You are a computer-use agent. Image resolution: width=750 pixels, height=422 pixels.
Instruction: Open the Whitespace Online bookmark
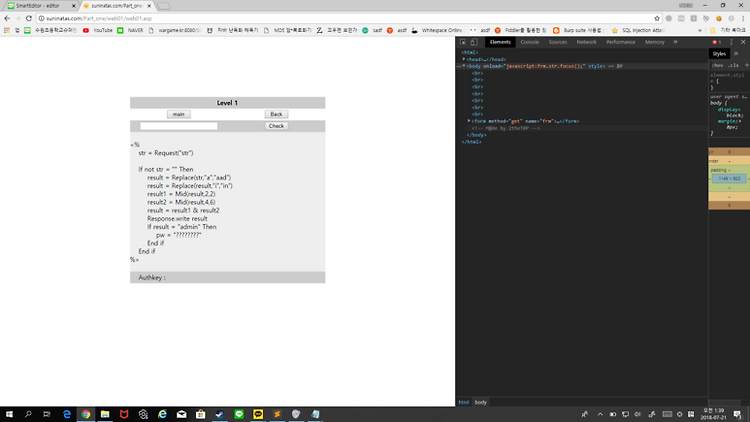(x=437, y=30)
